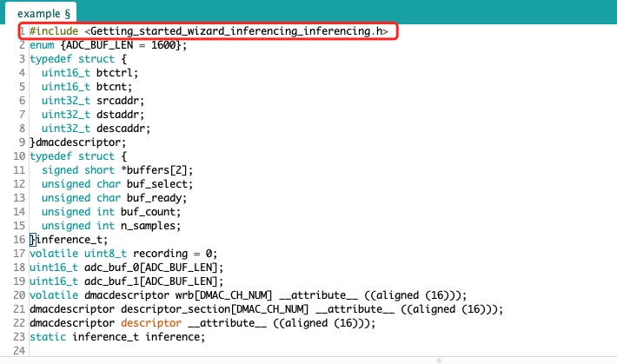
Task: Click unsigned char buf_ready line
Action: coord(114,198)
